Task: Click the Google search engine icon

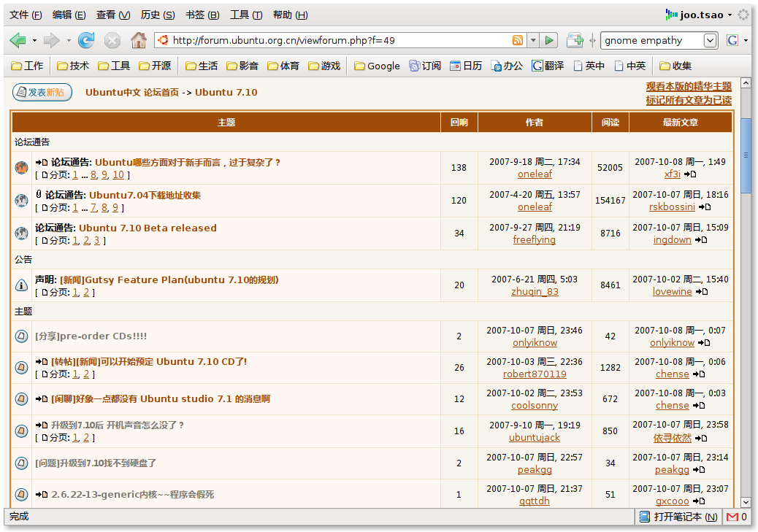Action: [732, 40]
